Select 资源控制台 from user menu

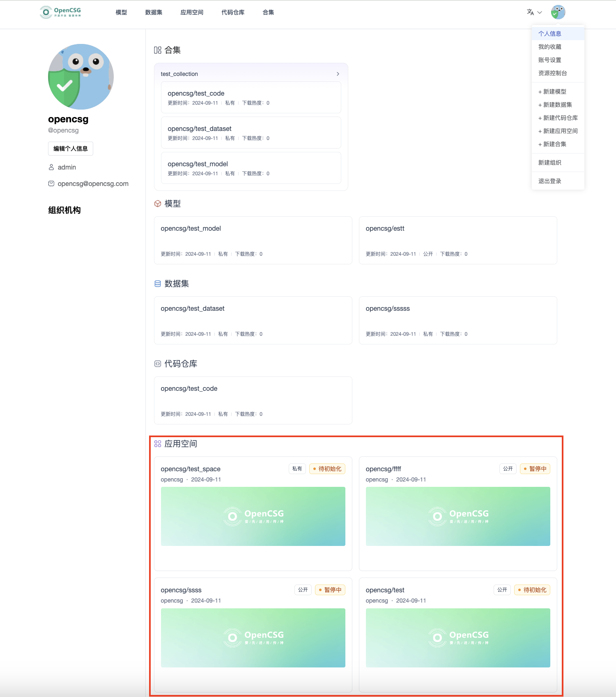click(x=552, y=73)
